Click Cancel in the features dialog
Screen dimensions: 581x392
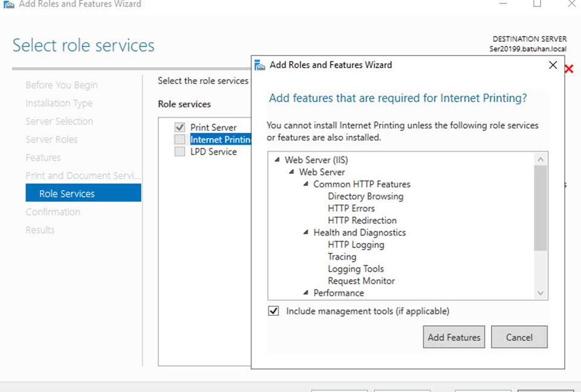click(519, 337)
